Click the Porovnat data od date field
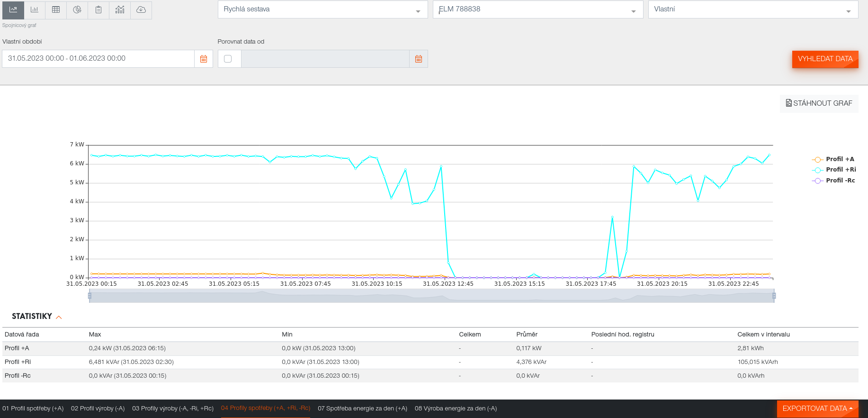Screen dimensions: 868x418 325,59
